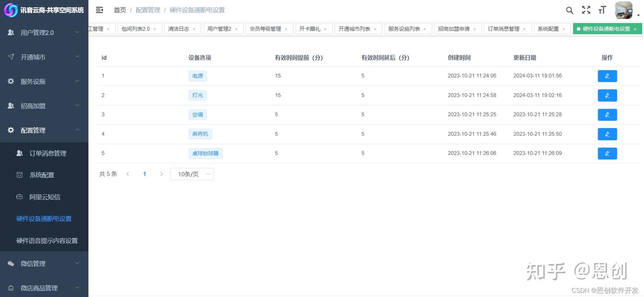Click the 2023-10-21 11:26:06 creation time cell
The height and width of the screenshot is (297, 644).
[x=472, y=153]
